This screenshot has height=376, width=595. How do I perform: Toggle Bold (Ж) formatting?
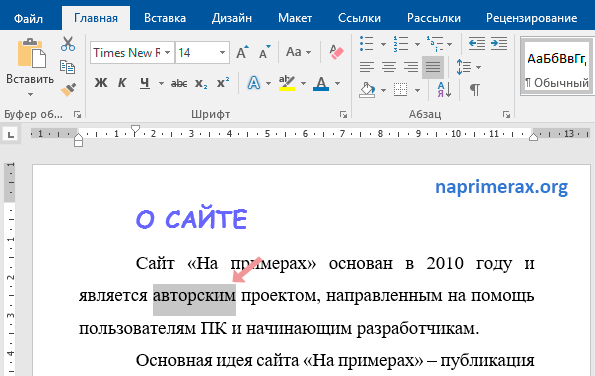tap(101, 83)
